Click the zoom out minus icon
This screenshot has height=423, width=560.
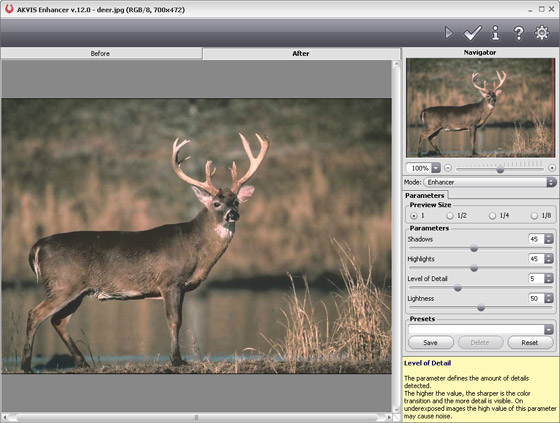[448, 168]
